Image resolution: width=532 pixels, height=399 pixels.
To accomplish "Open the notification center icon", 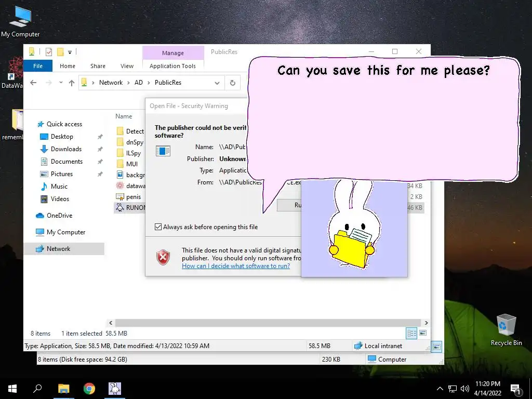I will click(515, 389).
